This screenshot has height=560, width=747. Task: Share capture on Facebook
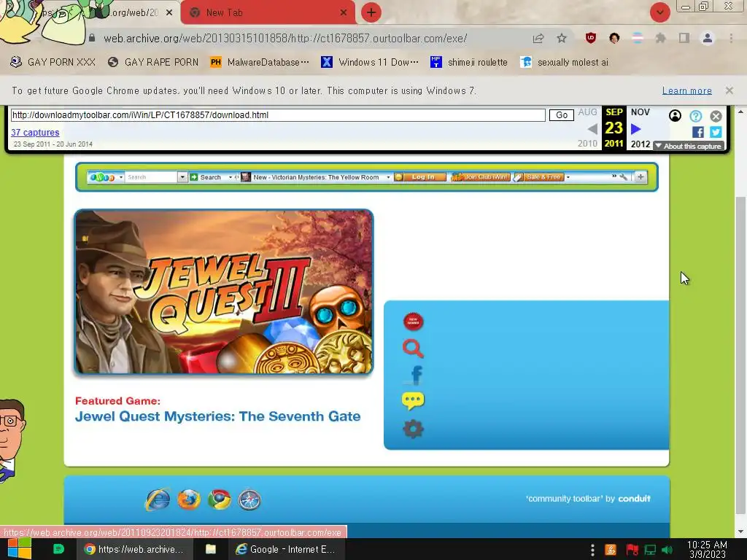click(698, 133)
